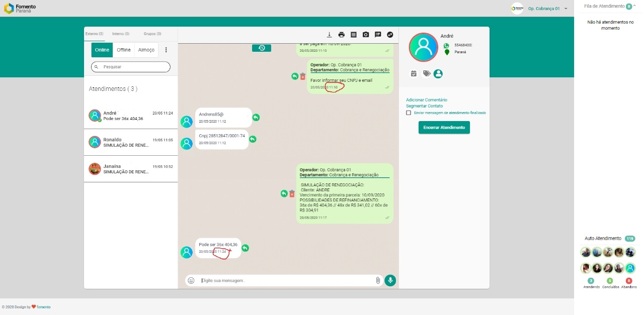644x315 pixels.
Task: Click the operator avatar in the top bar
Action: (517, 9)
